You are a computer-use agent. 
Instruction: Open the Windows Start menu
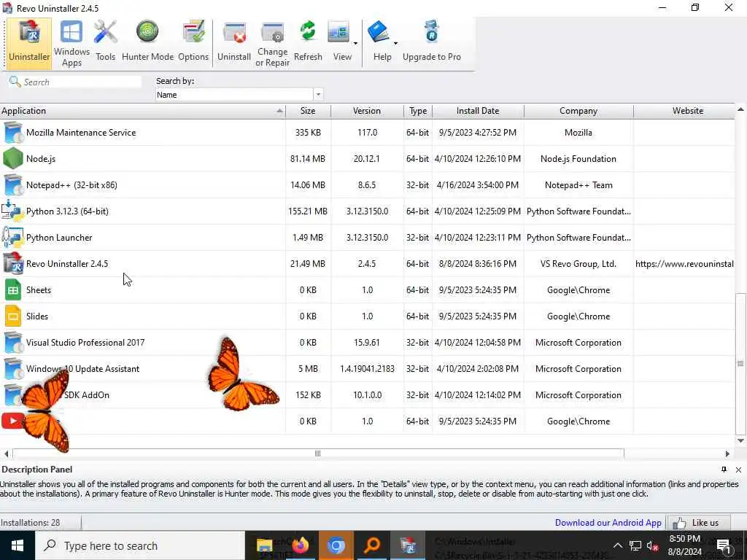tap(18, 545)
